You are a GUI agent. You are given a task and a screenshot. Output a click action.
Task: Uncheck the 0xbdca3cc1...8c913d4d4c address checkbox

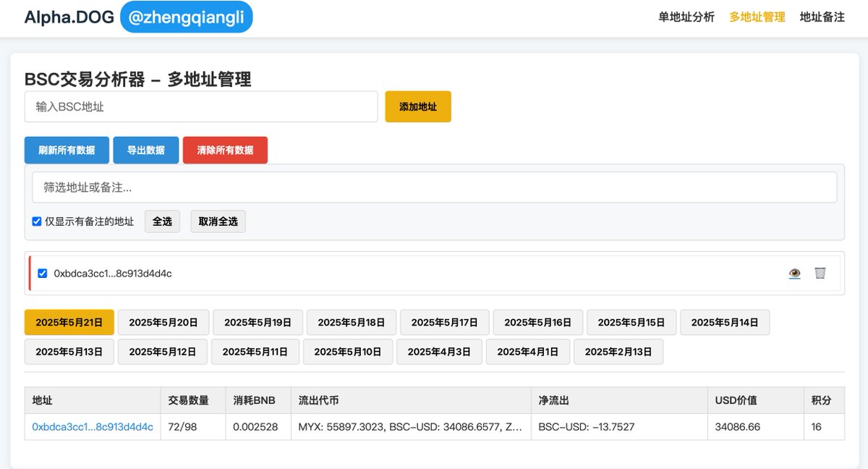click(42, 274)
